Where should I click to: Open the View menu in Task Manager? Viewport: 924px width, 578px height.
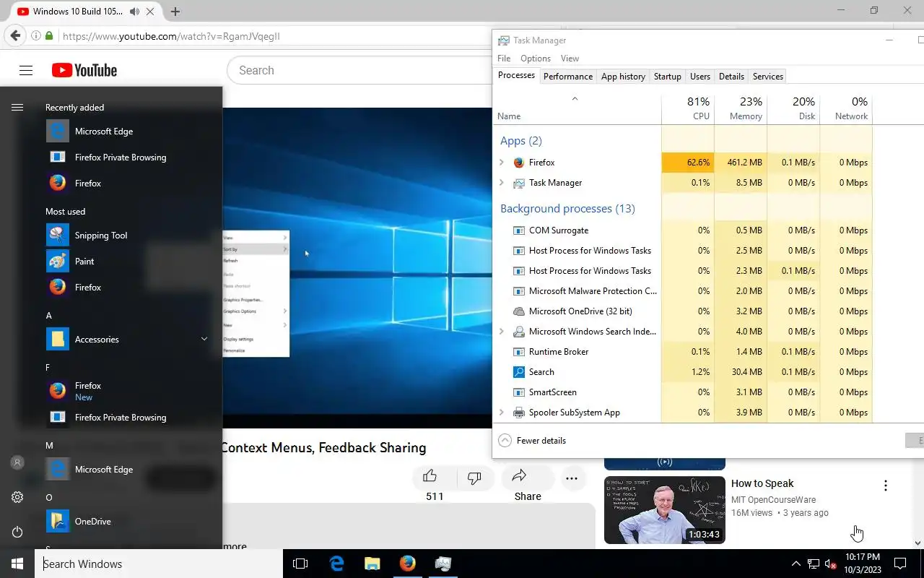click(x=570, y=59)
